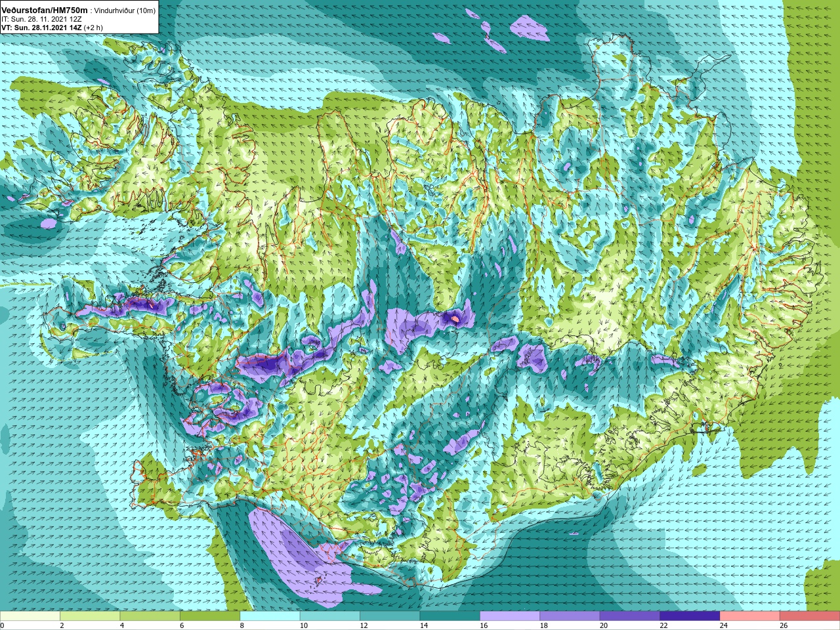The image size is (840, 630).
Task: Click the lavender 16–18 legend swatch
Action: coord(510,616)
